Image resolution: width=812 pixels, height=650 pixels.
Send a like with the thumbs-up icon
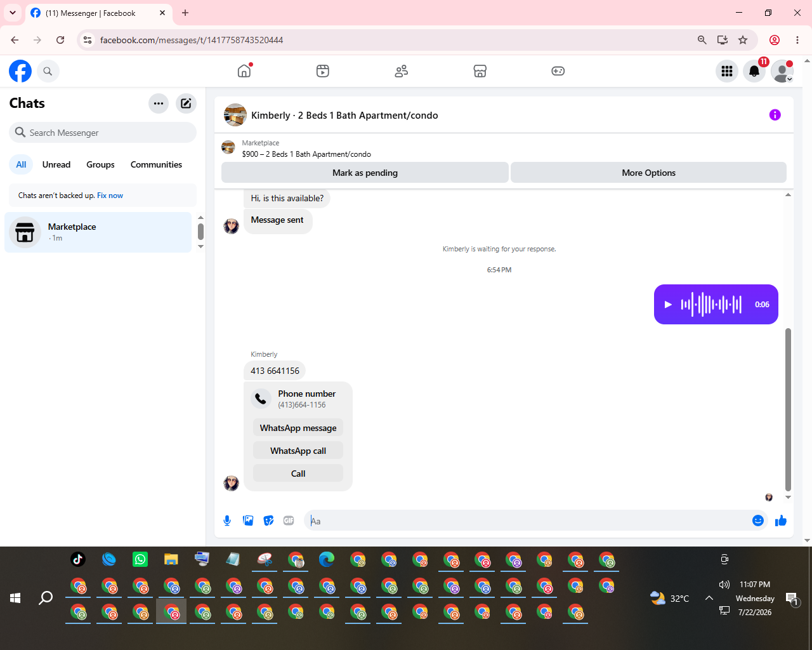point(781,521)
